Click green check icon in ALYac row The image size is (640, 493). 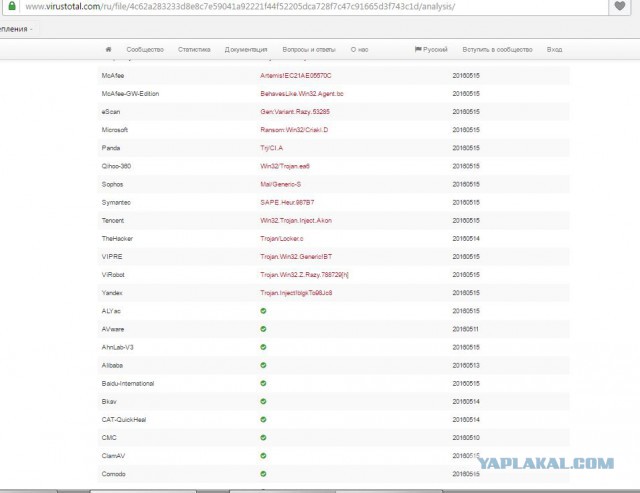pos(263,311)
